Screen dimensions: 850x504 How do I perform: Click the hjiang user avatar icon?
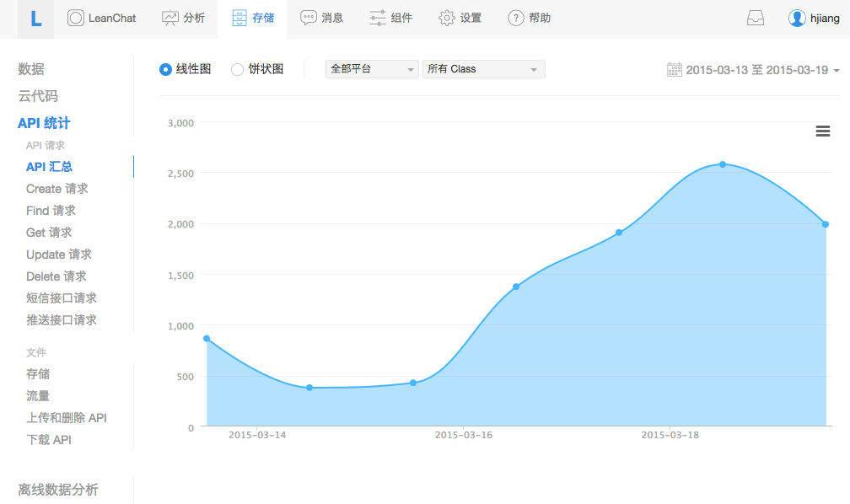[x=797, y=18]
